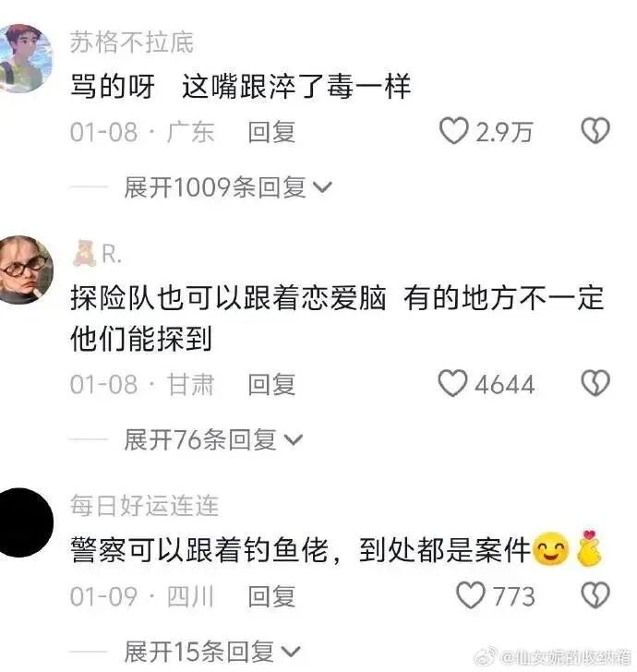Expand 展开1009条回复 replies
637x672 pixels.
point(228,187)
